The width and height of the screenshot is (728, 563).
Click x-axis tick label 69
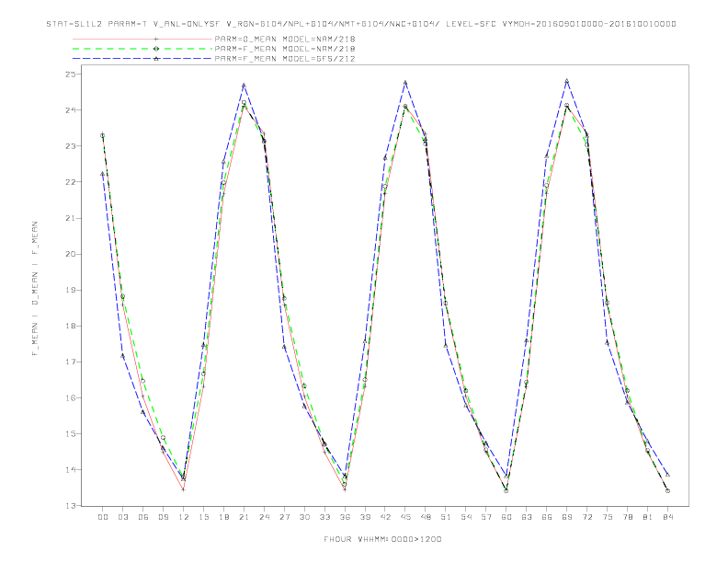pos(567,517)
